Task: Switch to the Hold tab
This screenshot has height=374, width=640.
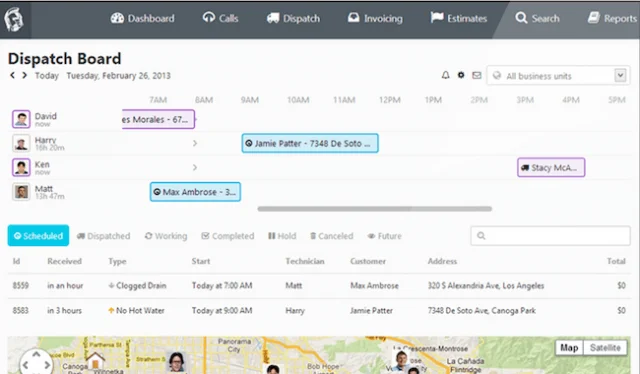Action: coord(282,236)
